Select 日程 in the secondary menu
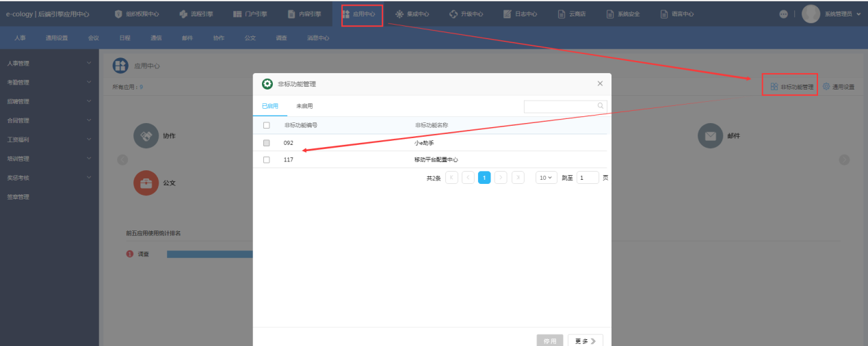 pos(124,38)
